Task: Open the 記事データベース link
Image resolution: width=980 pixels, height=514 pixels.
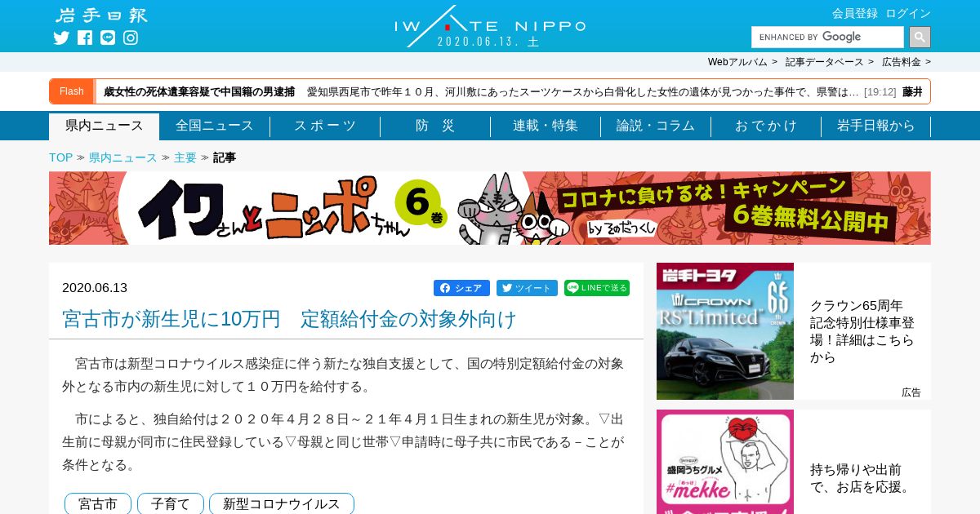Action: point(824,62)
